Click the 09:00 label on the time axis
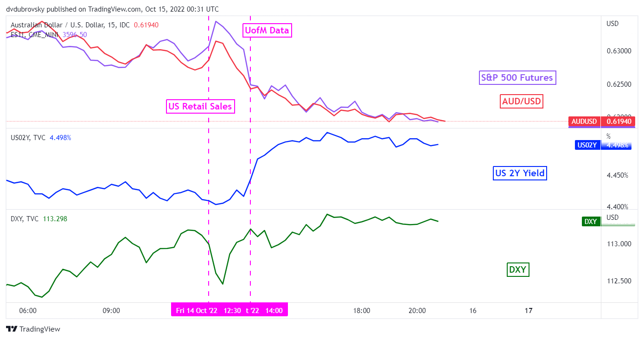Screen dimensions: 644x339 [111, 311]
